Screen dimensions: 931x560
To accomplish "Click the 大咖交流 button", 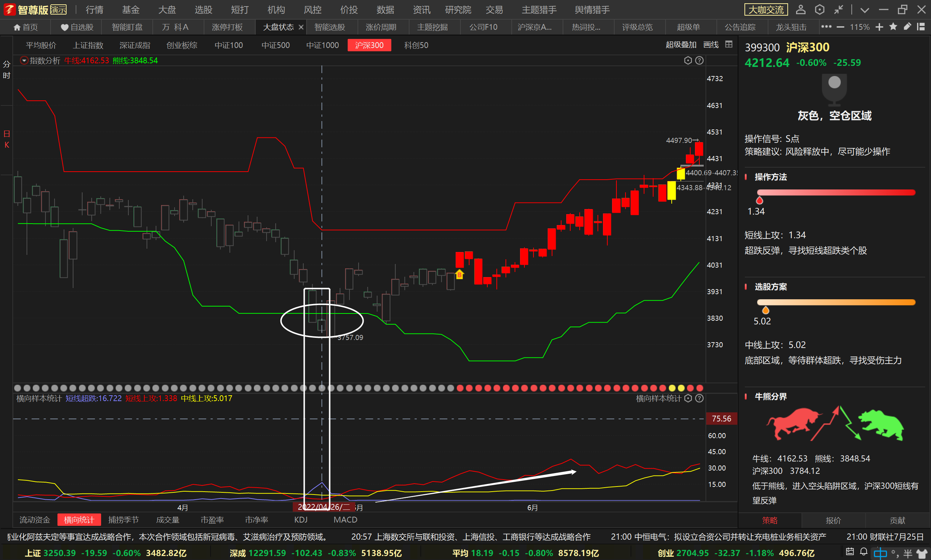I will click(766, 9).
